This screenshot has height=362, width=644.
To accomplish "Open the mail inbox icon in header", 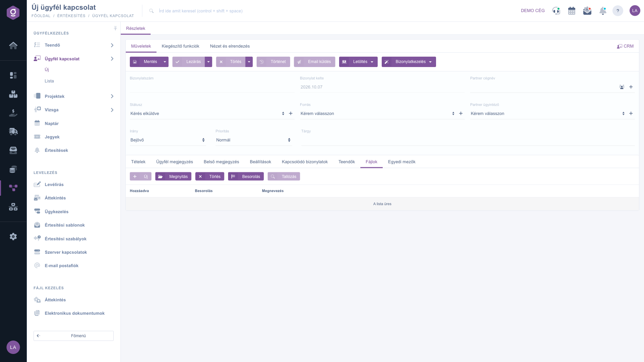I will (587, 11).
